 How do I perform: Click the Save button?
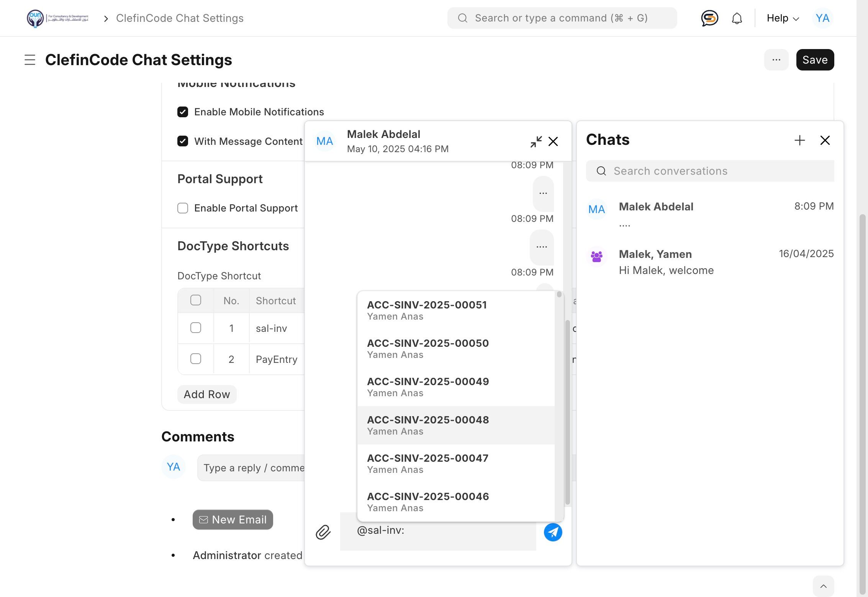click(x=815, y=60)
